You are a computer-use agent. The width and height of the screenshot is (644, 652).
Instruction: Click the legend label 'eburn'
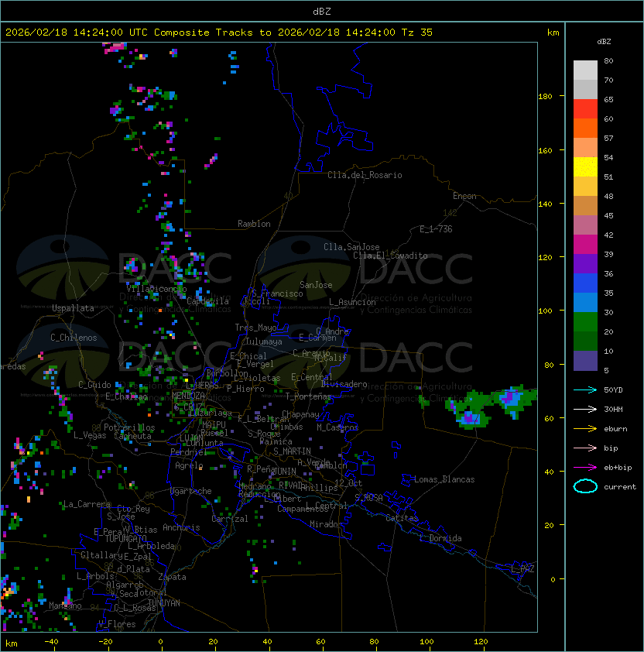click(x=615, y=429)
